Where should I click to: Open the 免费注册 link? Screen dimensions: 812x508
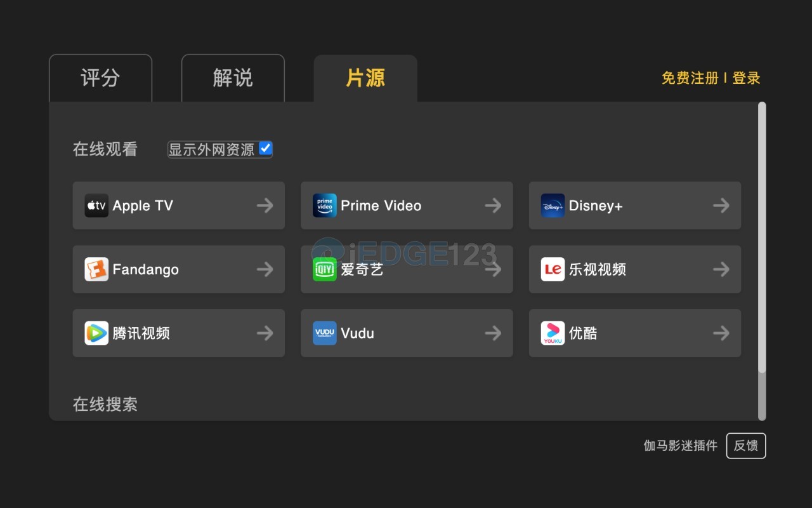(690, 78)
